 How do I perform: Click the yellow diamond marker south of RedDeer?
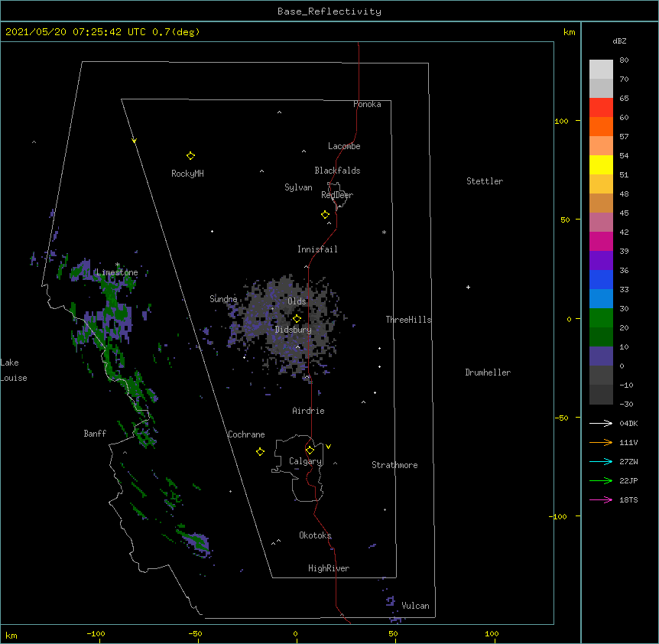point(325,215)
